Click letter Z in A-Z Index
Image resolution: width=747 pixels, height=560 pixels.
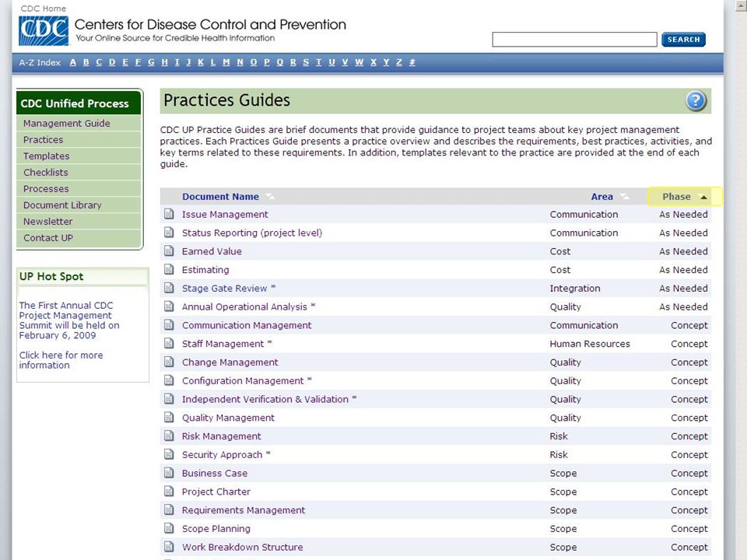399,62
